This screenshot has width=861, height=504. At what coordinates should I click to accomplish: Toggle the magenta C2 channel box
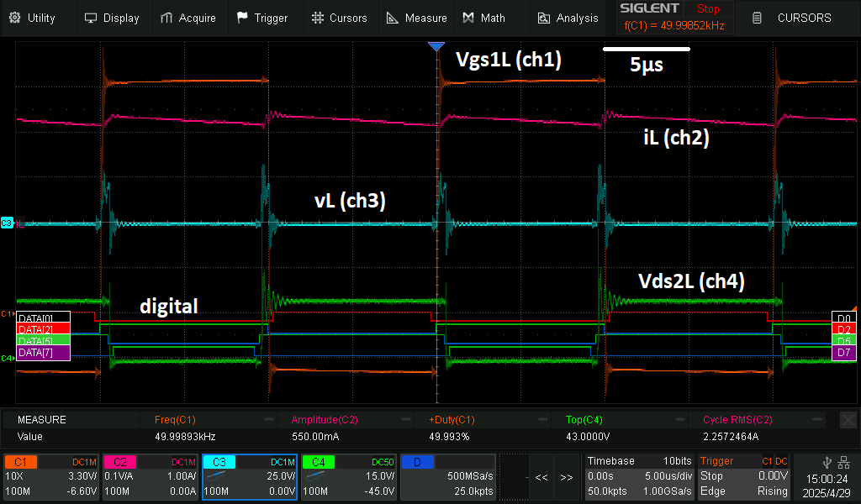[x=151, y=476]
